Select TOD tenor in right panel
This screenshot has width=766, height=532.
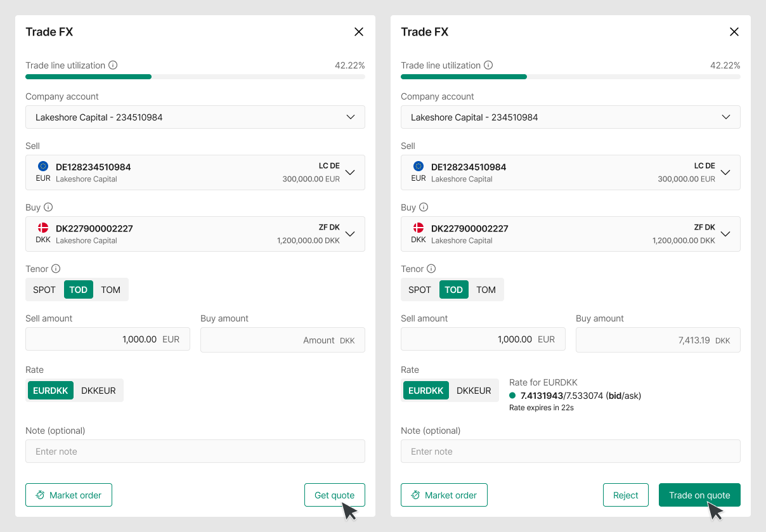tap(454, 290)
